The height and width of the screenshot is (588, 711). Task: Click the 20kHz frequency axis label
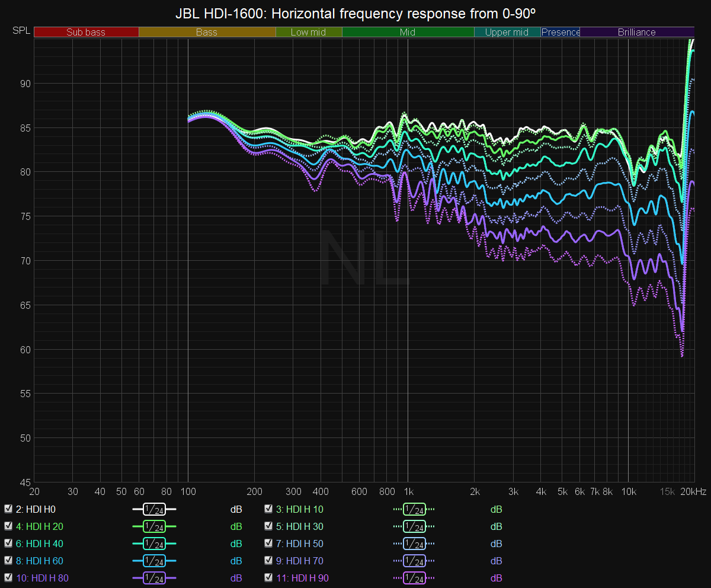pyautogui.click(x=693, y=491)
